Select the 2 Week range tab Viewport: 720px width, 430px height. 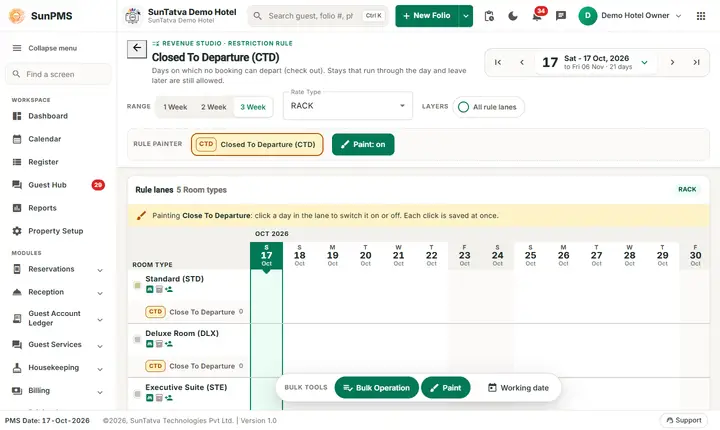[214, 107]
